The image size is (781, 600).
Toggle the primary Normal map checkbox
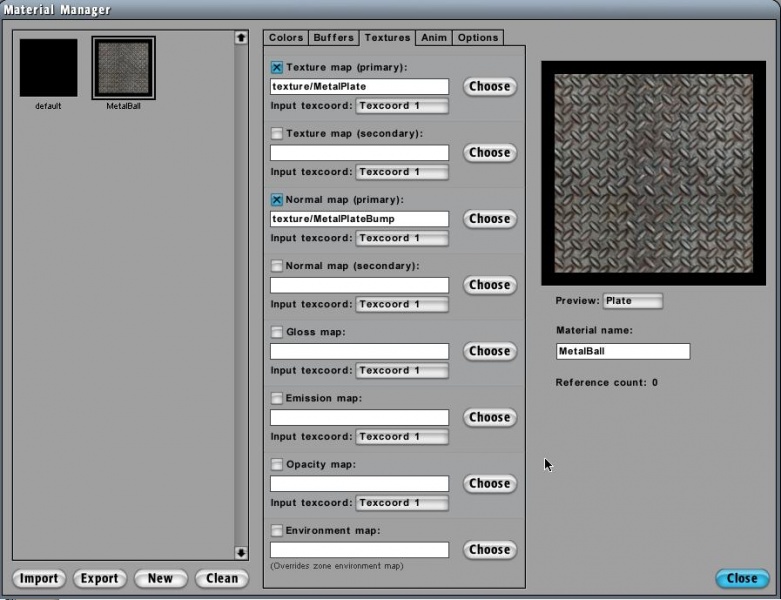click(277, 200)
